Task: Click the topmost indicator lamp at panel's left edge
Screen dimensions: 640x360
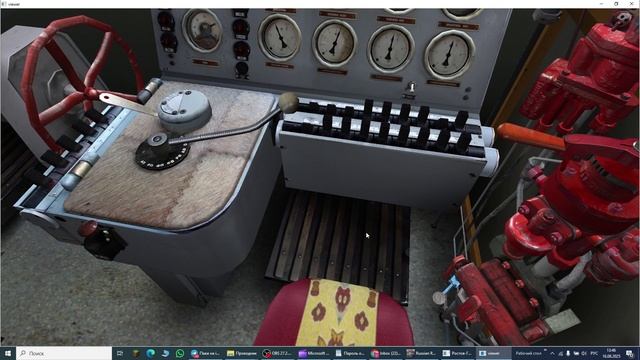Action: coord(166,20)
